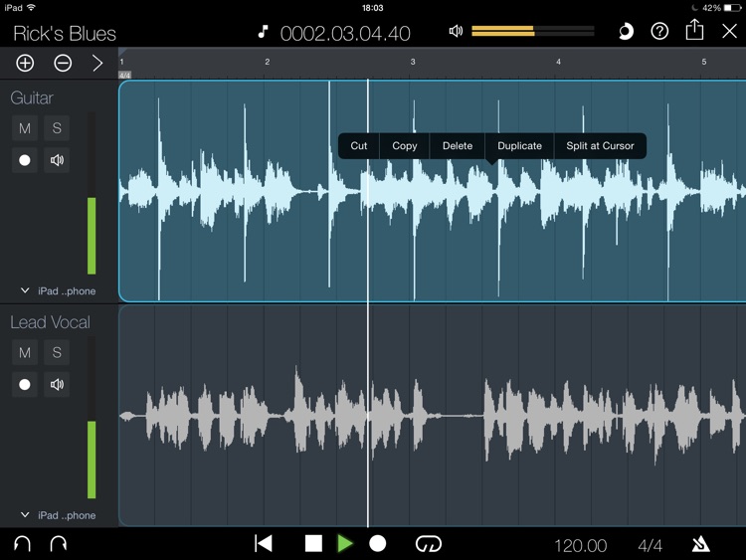746x560 pixels.
Task: Solo the Lead Vocal track
Action: pos(57,352)
